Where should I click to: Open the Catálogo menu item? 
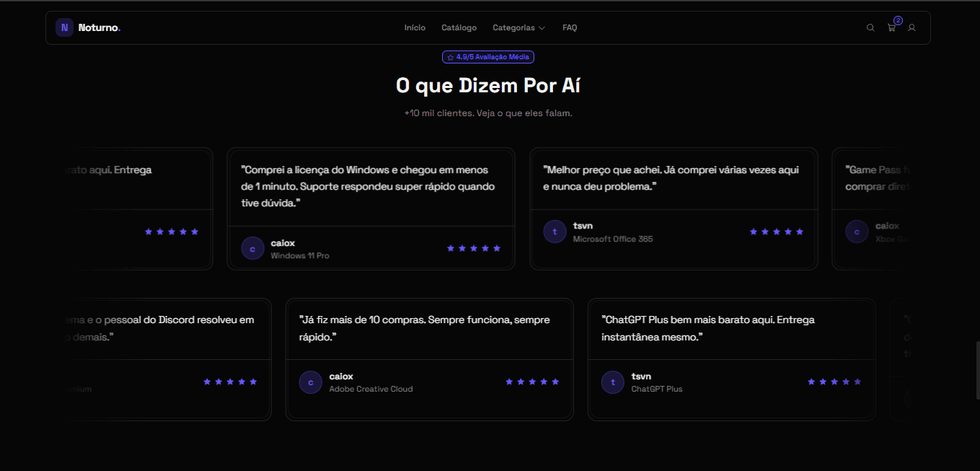pos(459,27)
